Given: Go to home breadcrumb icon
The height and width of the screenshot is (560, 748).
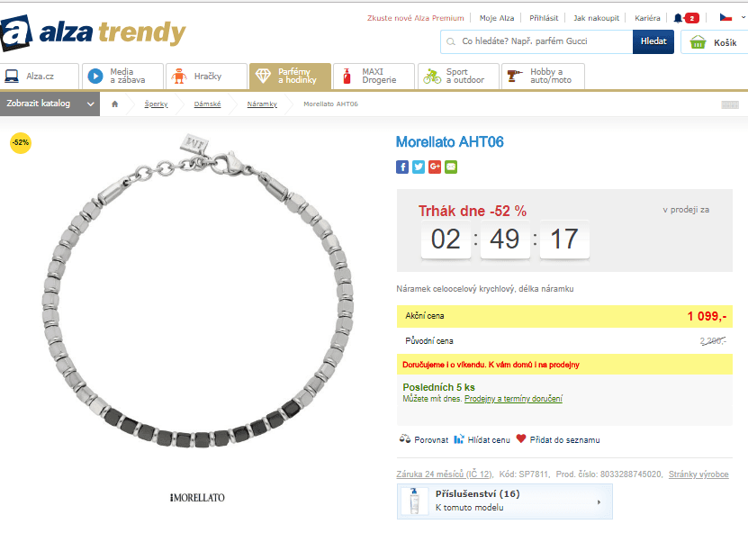Looking at the screenshot, I should click(x=115, y=104).
